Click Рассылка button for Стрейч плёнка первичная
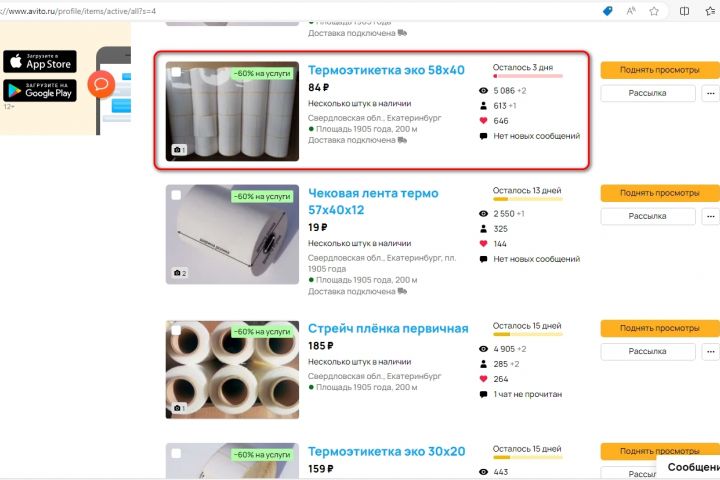This screenshot has width=720, height=480. point(648,351)
